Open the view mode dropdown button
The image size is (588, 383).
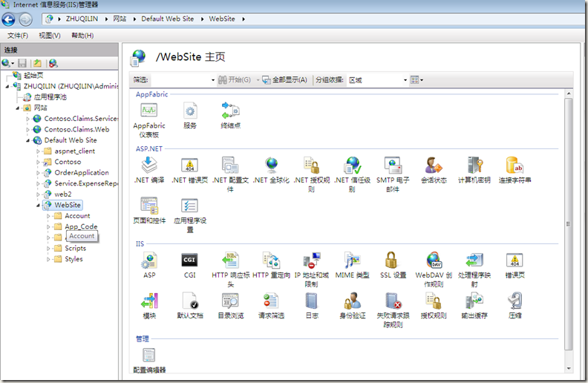click(416, 80)
